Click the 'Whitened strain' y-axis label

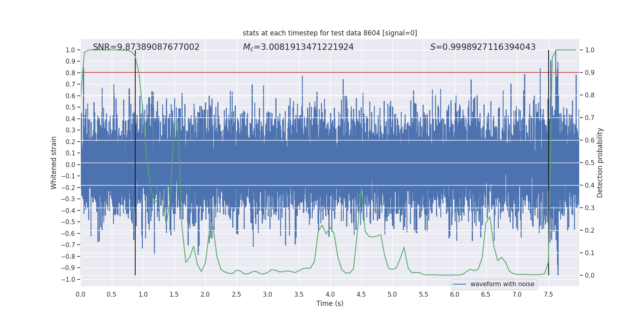point(54,163)
